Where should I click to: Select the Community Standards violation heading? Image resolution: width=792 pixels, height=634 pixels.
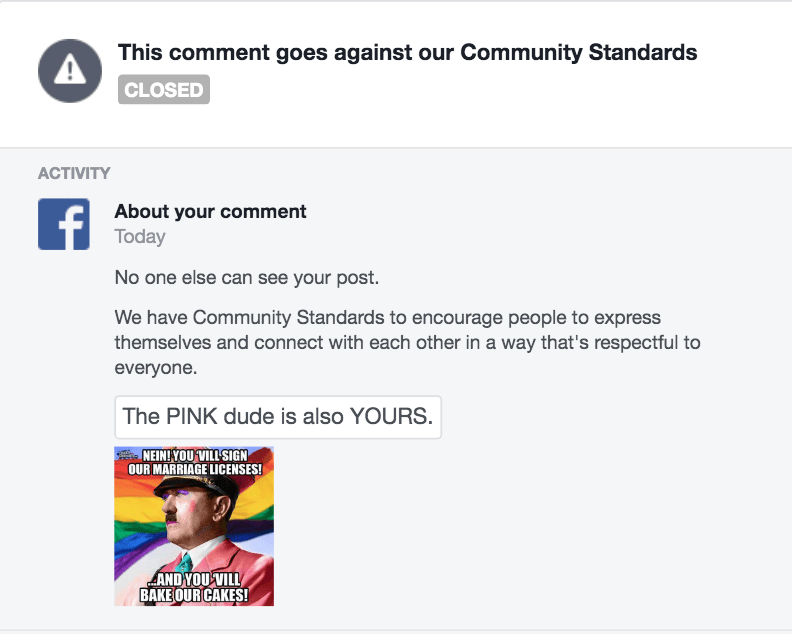pos(408,52)
